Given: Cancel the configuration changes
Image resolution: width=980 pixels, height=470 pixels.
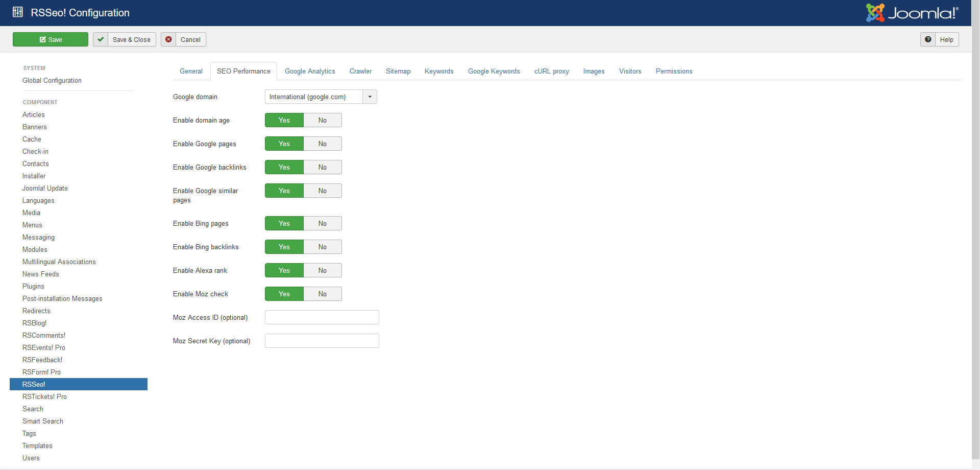Looking at the screenshot, I should click(x=184, y=39).
